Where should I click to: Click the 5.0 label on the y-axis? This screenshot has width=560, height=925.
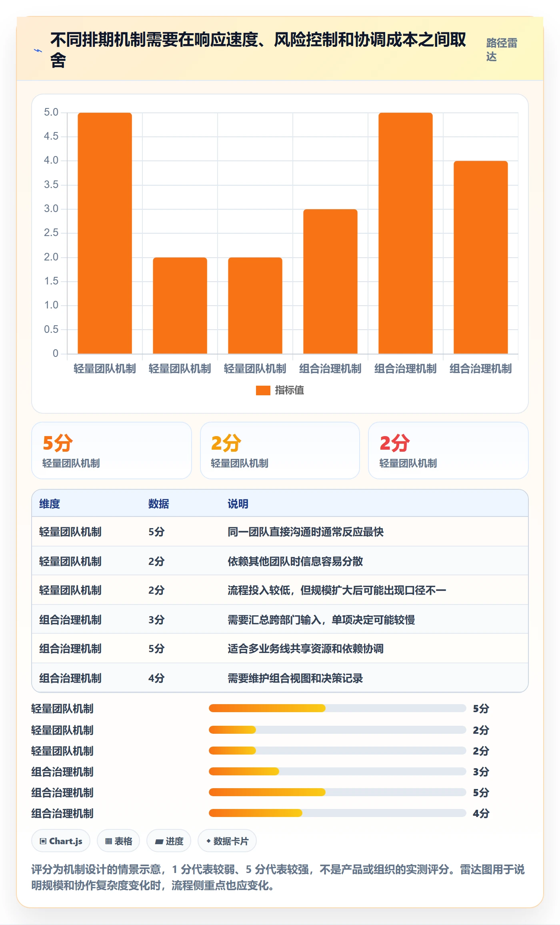tap(51, 112)
